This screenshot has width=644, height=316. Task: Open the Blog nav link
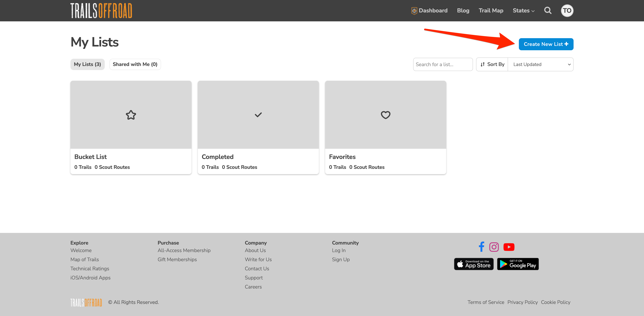point(463,11)
